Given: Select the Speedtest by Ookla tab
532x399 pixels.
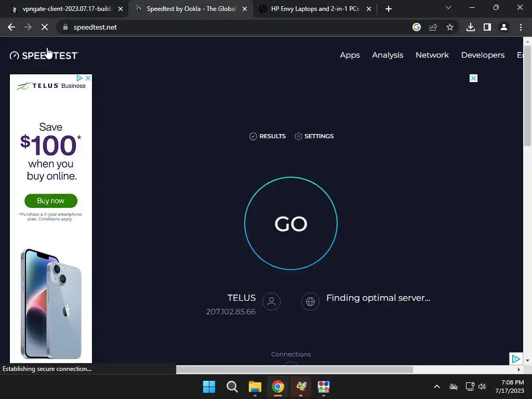Looking at the screenshot, I should [191, 9].
